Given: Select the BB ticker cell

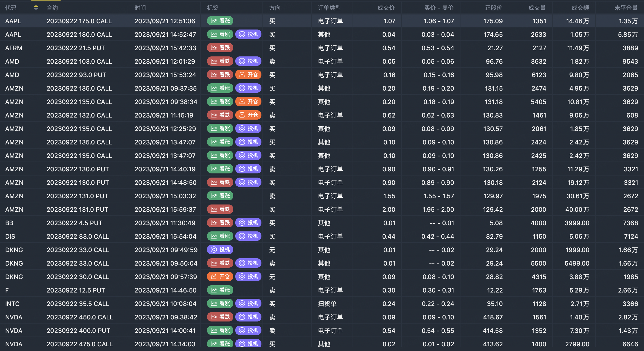Looking at the screenshot, I should pos(9,223).
